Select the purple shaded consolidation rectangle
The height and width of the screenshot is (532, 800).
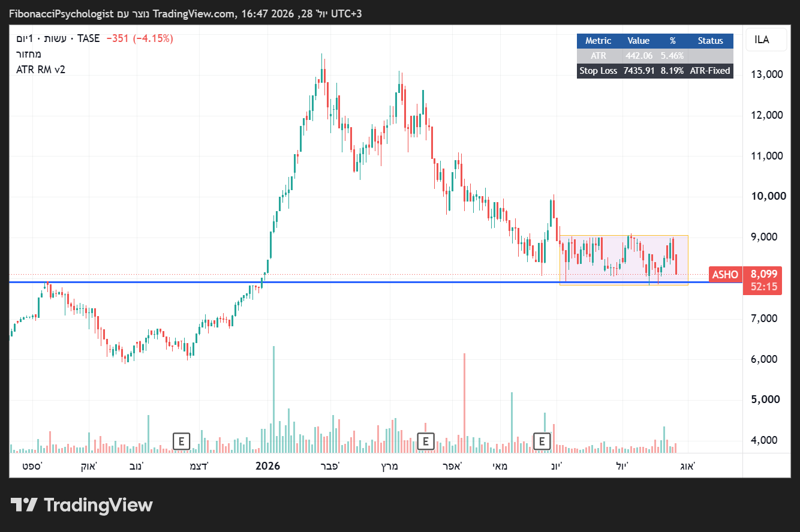click(x=624, y=260)
